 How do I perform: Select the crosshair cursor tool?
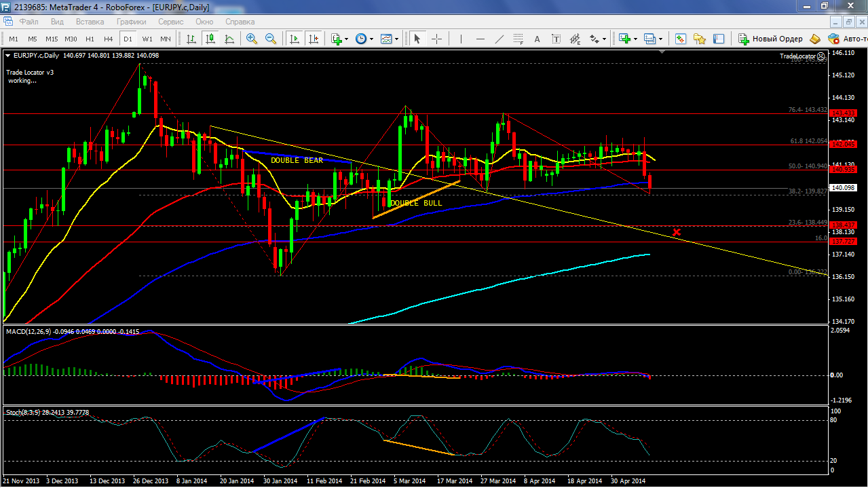[436, 39]
